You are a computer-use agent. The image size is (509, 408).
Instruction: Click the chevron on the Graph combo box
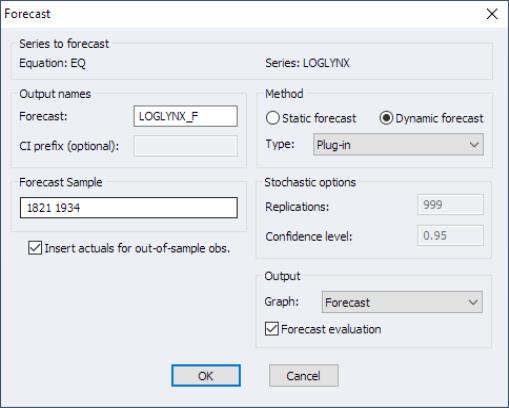point(473,302)
